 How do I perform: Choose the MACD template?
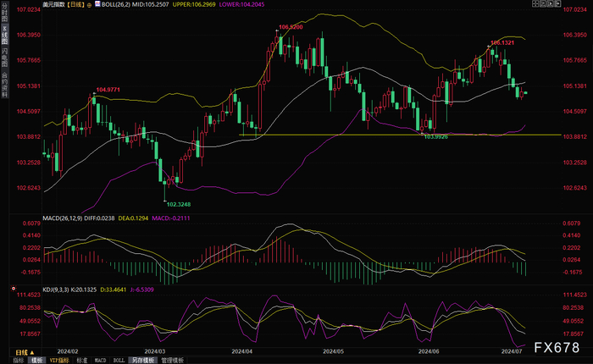click(100, 361)
